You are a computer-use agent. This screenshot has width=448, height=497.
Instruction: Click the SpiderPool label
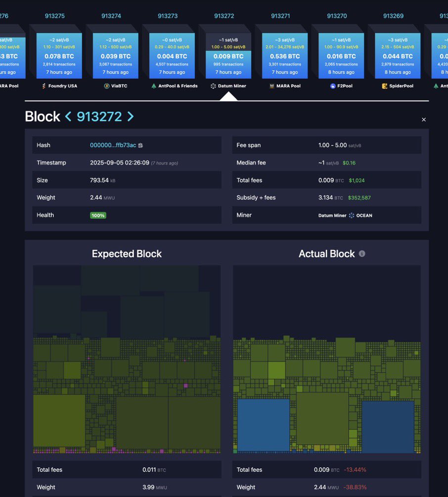[401, 86]
